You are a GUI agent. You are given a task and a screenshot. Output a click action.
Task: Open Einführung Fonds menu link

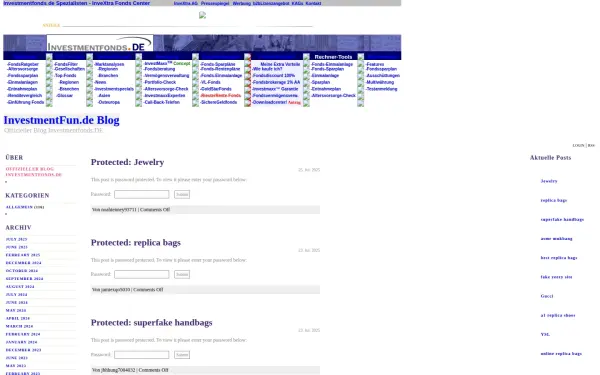tap(26, 102)
